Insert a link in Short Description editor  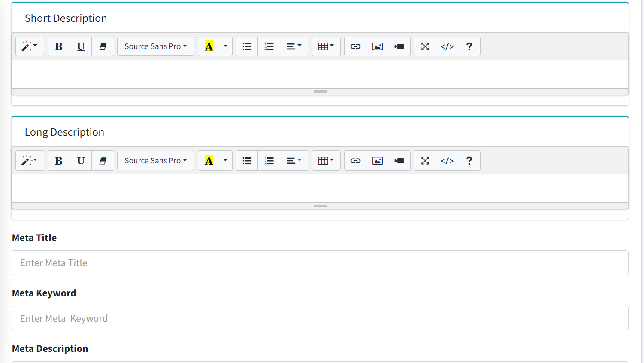tap(355, 46)
